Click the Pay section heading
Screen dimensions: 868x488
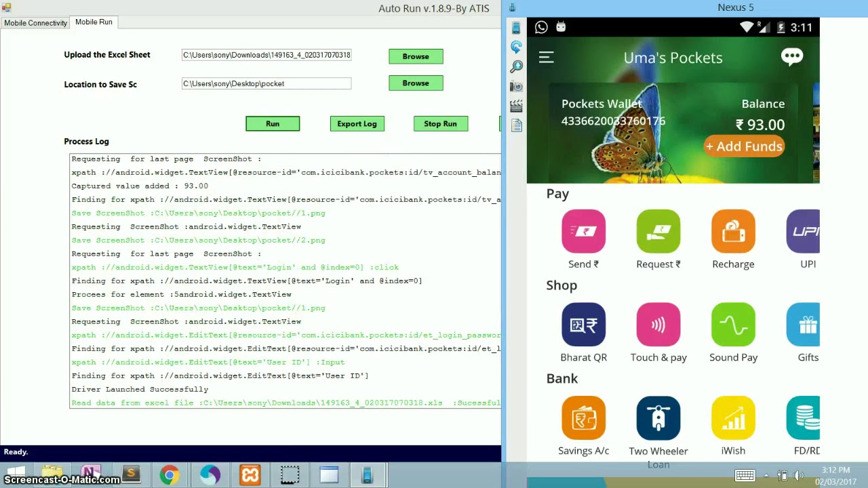[557, 194]
